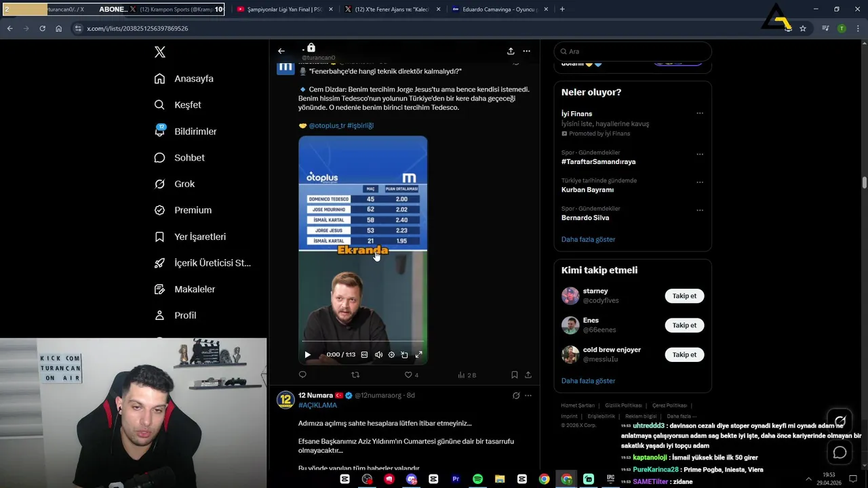This screenshot has width=868, height=488.
Task: Open the Grok floating button
Action: pyautogui.click(x=840, y=421)
